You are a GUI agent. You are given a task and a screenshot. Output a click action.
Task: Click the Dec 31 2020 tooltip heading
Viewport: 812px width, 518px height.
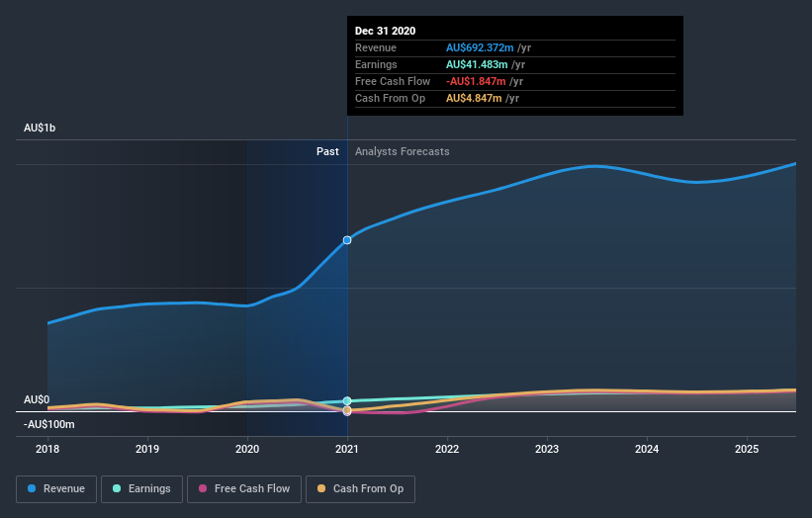pyautogui.click(x=386, y=31)
